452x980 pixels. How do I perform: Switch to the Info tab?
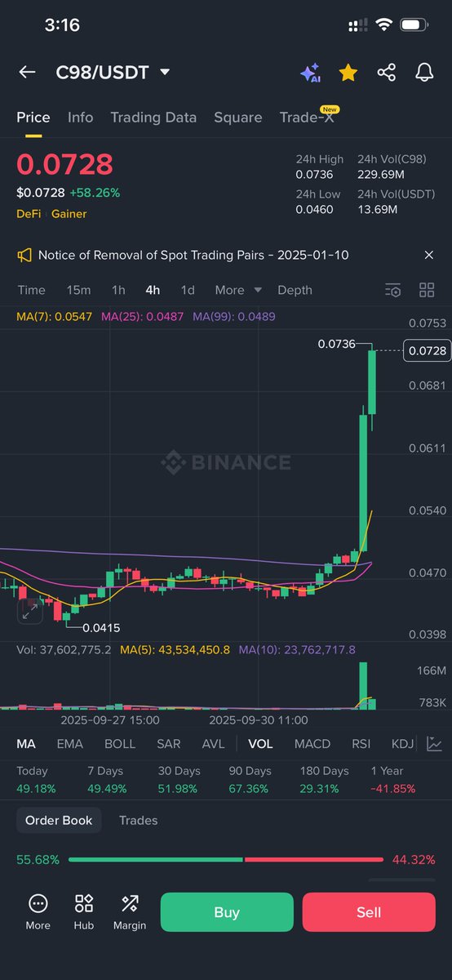[80, 118]
